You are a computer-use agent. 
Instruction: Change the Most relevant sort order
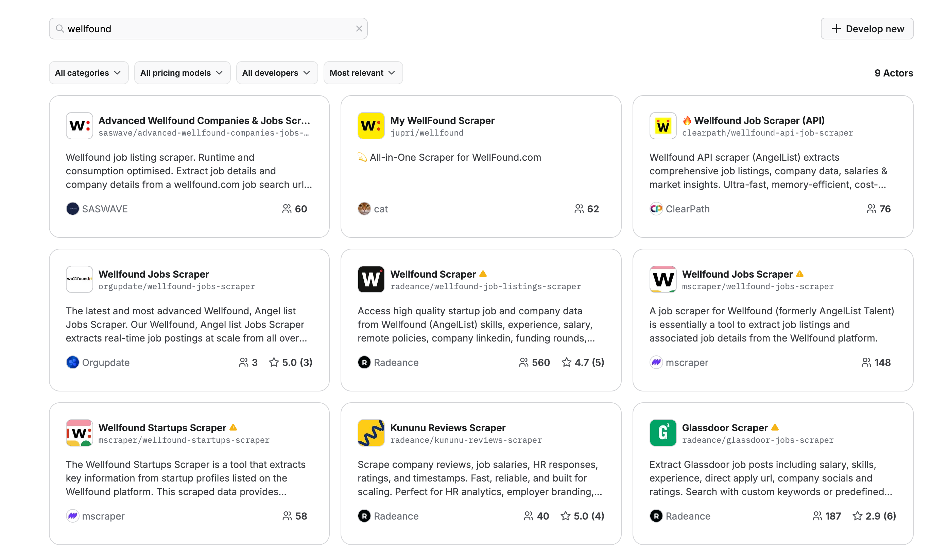click(363, 73)
